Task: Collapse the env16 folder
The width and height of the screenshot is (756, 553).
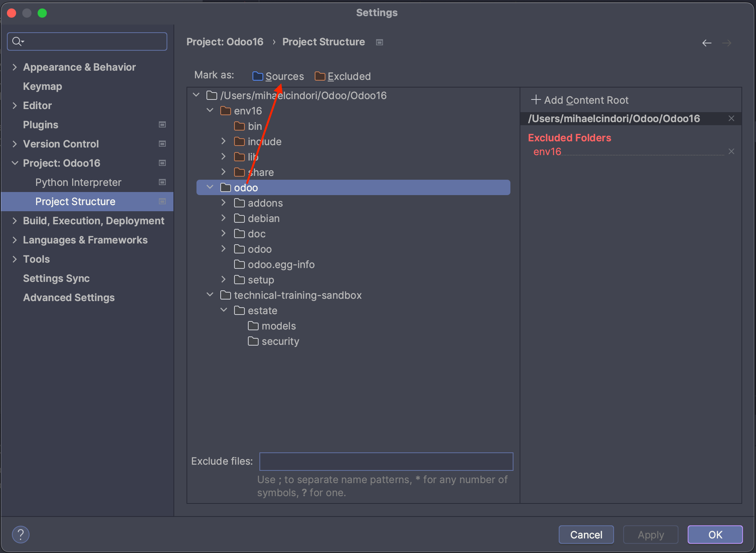Action: [x=210, y=110]
